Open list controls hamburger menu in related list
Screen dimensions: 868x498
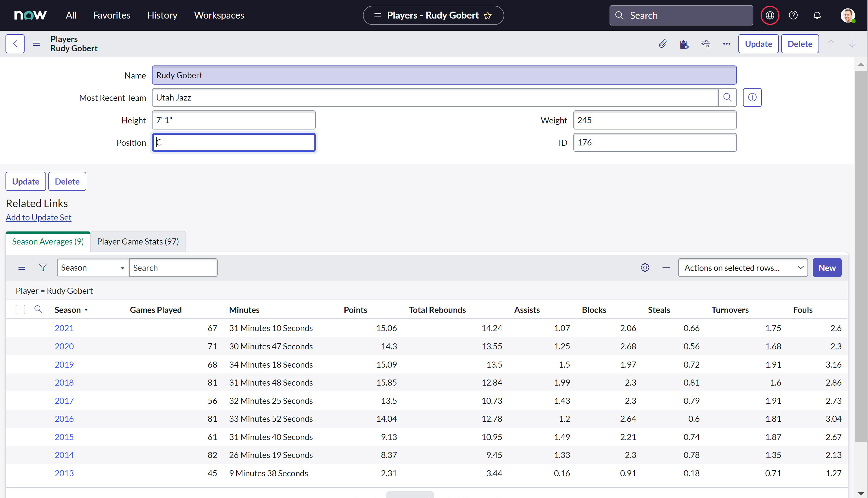tap(21, 267)
